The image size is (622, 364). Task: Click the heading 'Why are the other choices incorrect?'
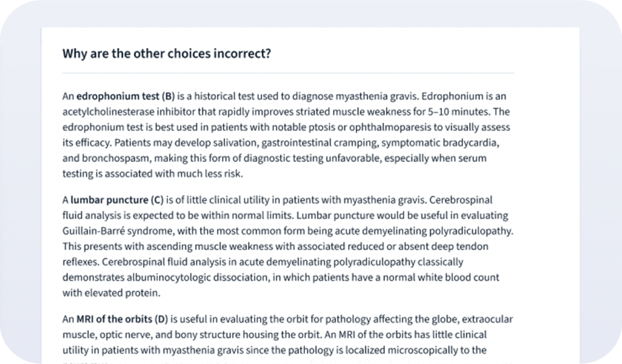tap(167, 53)
